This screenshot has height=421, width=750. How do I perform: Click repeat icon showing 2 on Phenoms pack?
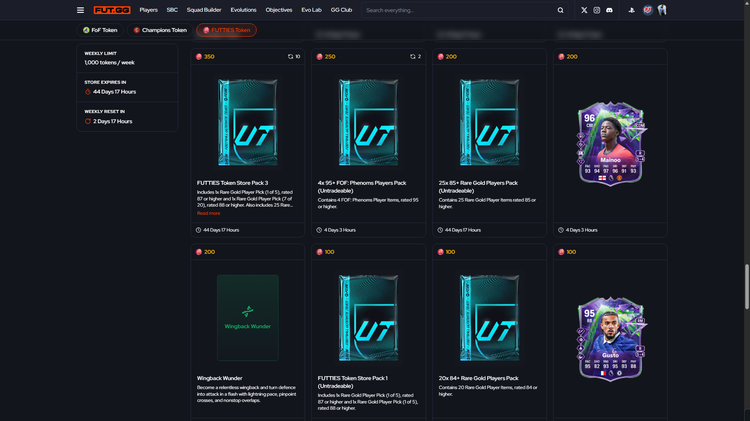415,56
